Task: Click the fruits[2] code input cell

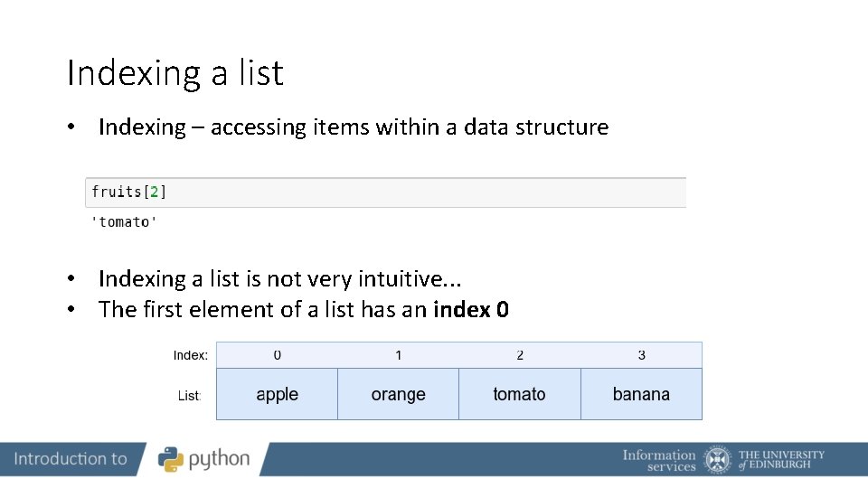Action: click(385, 192)
